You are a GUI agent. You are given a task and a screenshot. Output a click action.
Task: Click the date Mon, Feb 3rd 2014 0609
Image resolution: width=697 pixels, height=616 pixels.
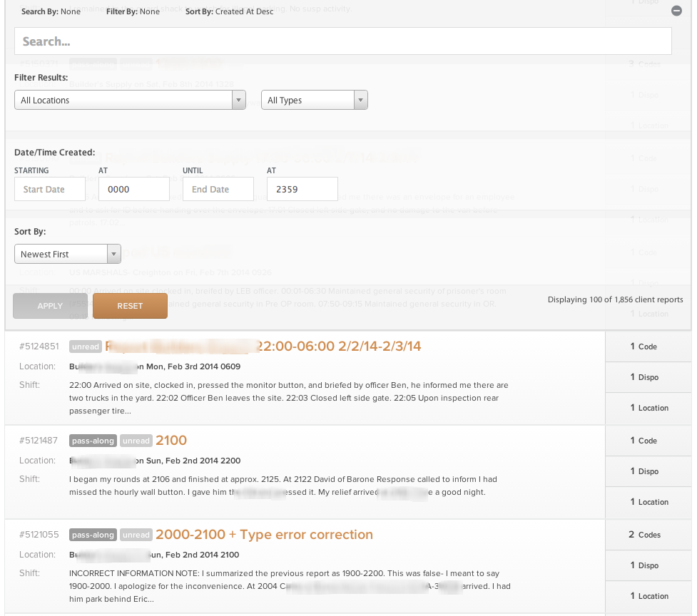(193, 366)
